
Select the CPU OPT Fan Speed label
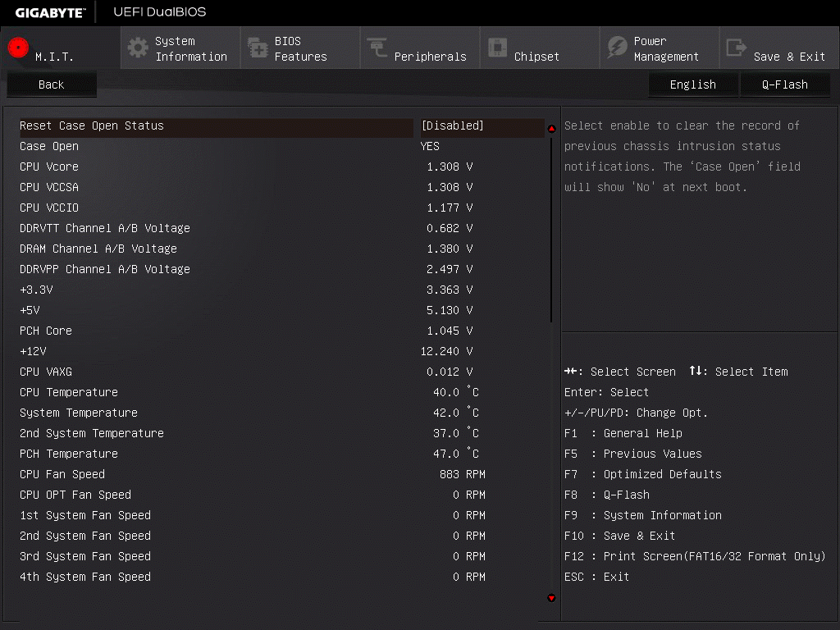click(x=75, y=495)
